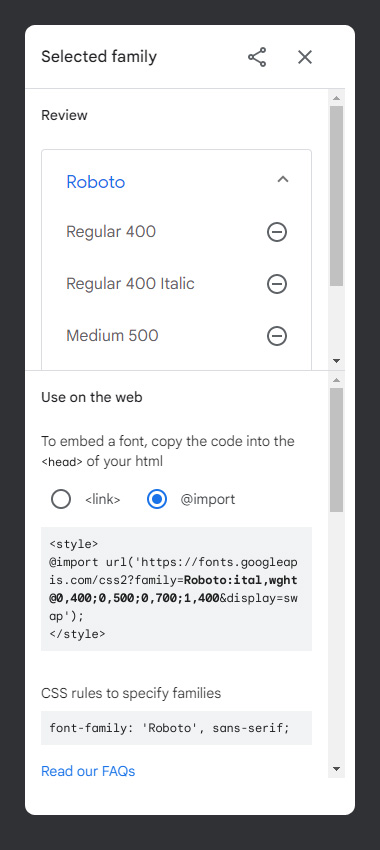Viewport: 380px width, 850px height.
Task: Remove Regular 400 Italic style
Action: coord(276,284)
